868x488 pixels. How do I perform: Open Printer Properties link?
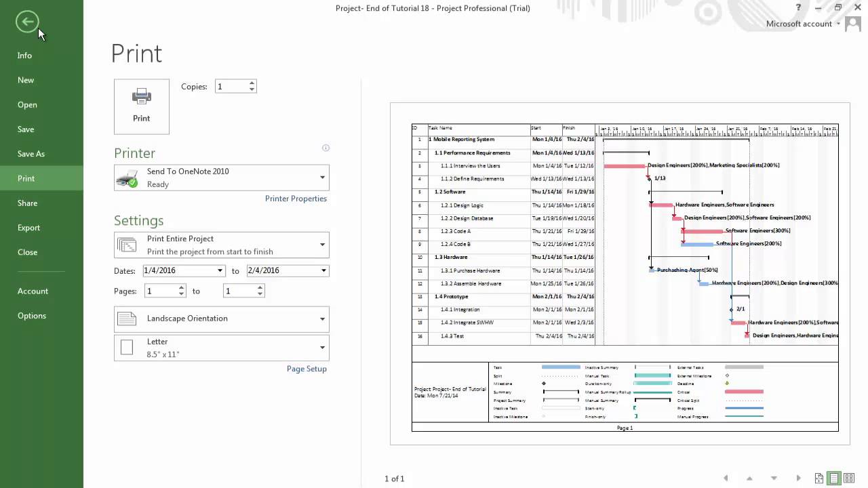click(x=296, y=199)
